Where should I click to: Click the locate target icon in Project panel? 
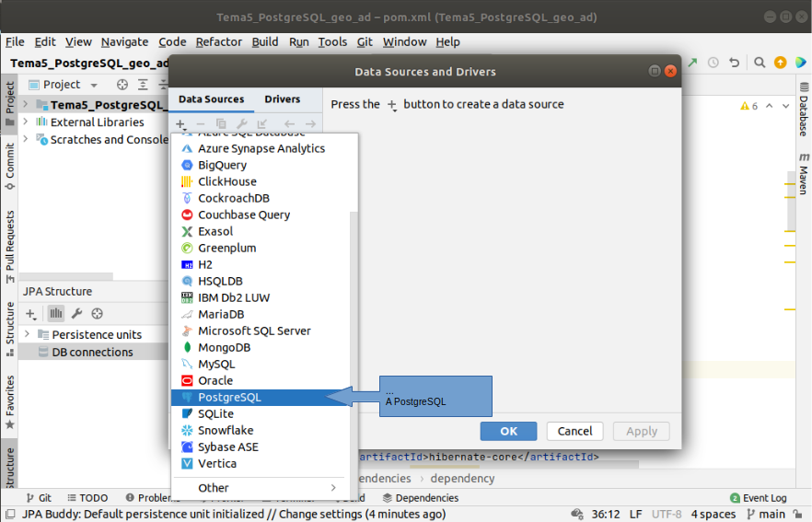tap(122, 85)
